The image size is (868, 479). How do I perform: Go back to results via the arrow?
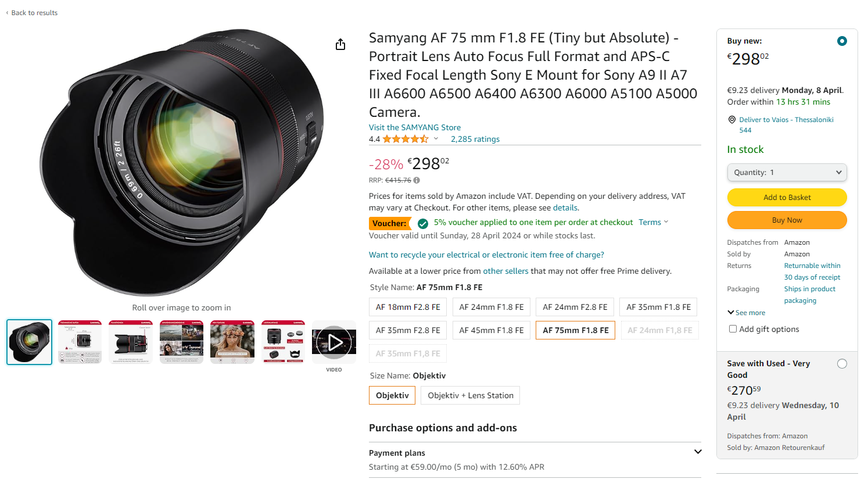pos(7,13)
